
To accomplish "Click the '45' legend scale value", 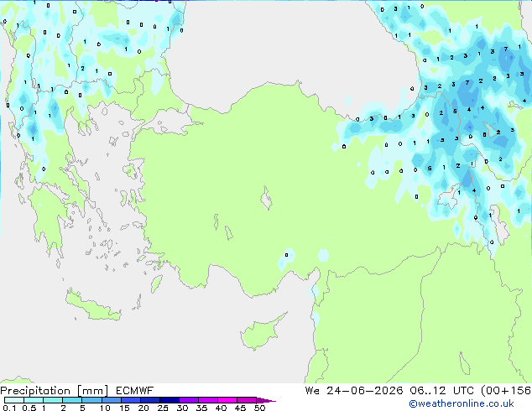I will tap(240, 408).
